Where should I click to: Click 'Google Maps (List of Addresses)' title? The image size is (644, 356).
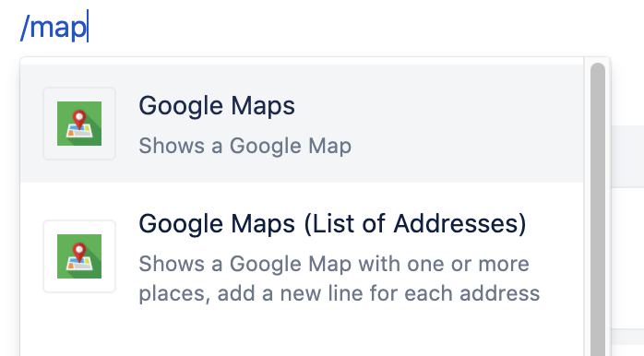tap(332, 224)
